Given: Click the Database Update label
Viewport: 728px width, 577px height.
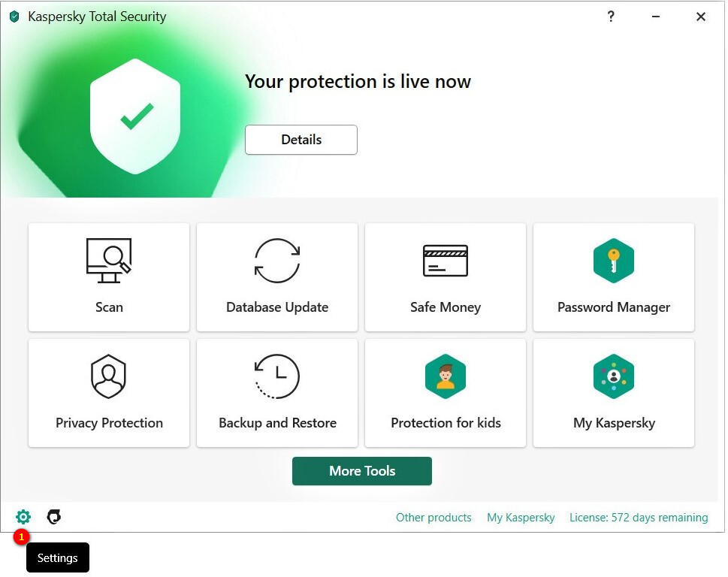Looking at the screenshot, I should point(277,307).
